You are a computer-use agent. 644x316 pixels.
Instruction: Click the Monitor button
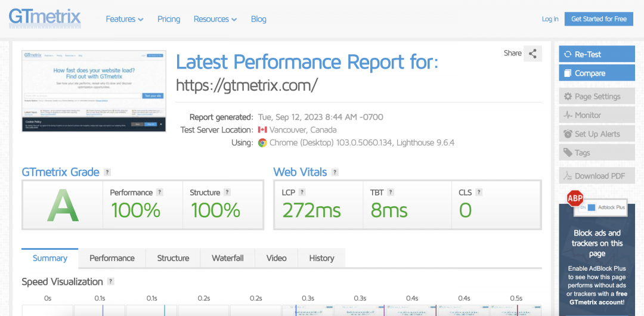tap(597, 115)
